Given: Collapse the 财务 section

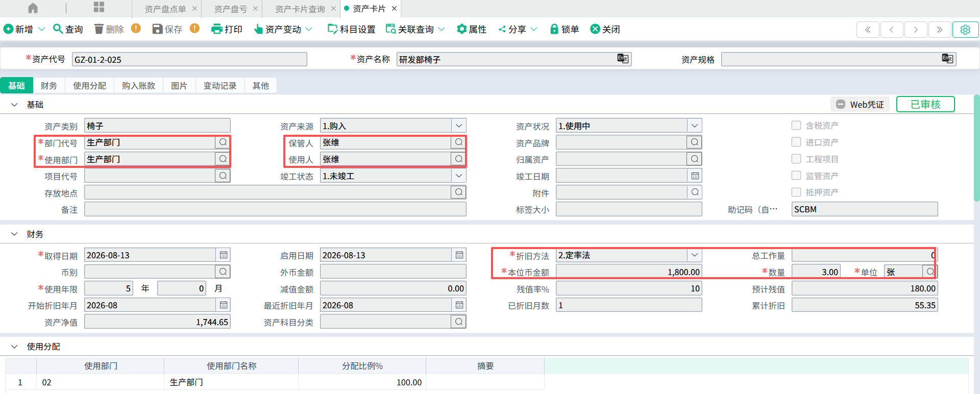Looking at the screenshot, I should click(x=14, y=234).
